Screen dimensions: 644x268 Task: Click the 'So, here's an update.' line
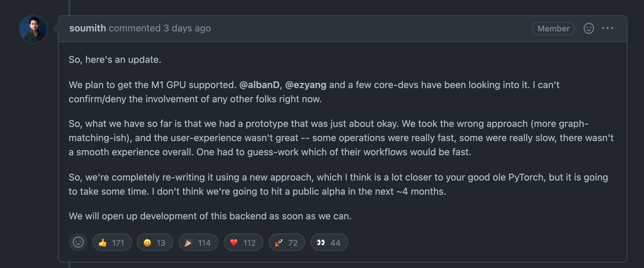point(115,60)
